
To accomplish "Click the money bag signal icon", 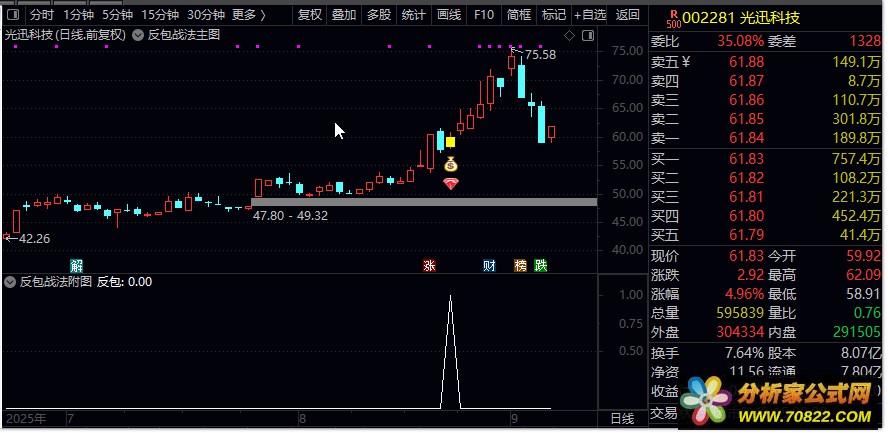I will click(450, 164).
